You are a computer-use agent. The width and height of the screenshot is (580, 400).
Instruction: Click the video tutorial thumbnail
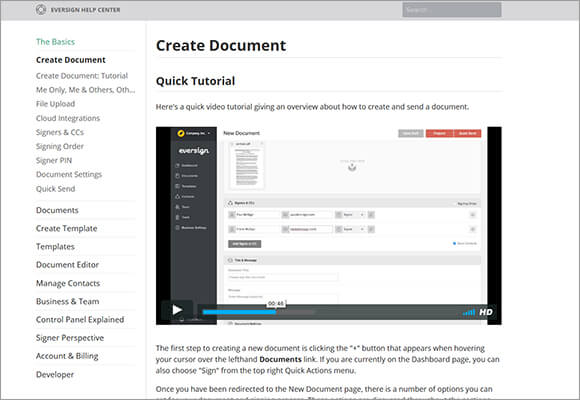pos(328,226)
